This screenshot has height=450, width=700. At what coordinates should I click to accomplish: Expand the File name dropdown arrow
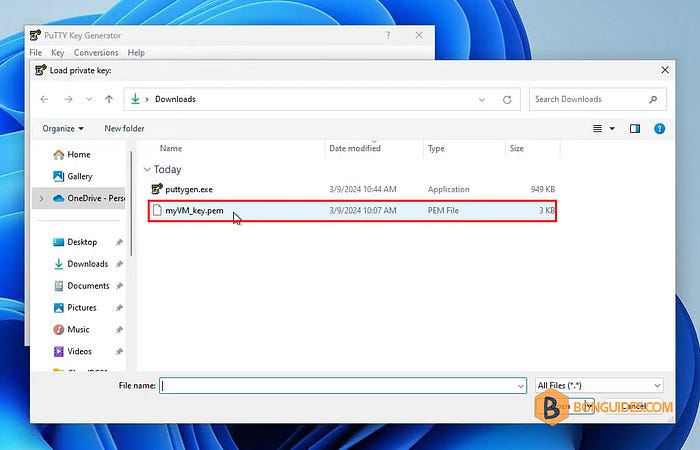521,386
